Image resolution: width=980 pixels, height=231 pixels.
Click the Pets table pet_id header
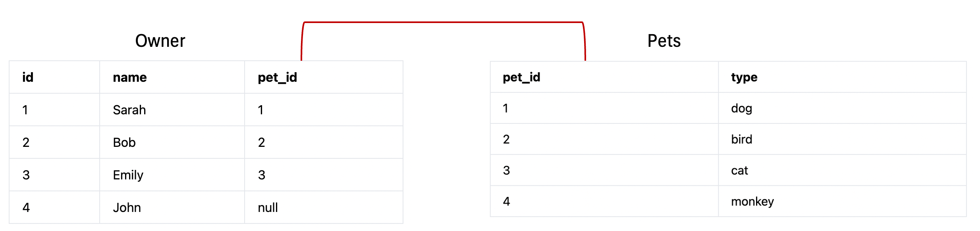coord(604,77)
